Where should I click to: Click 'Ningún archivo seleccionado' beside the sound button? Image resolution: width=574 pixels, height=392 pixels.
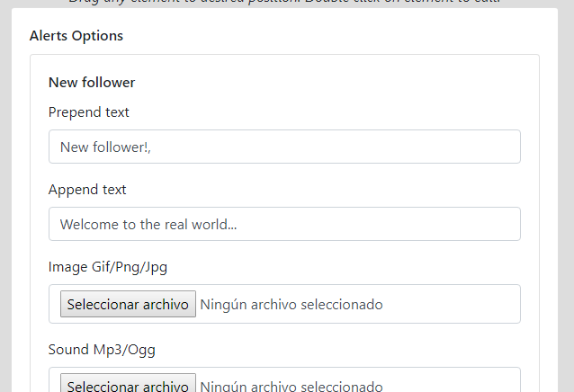291,386
